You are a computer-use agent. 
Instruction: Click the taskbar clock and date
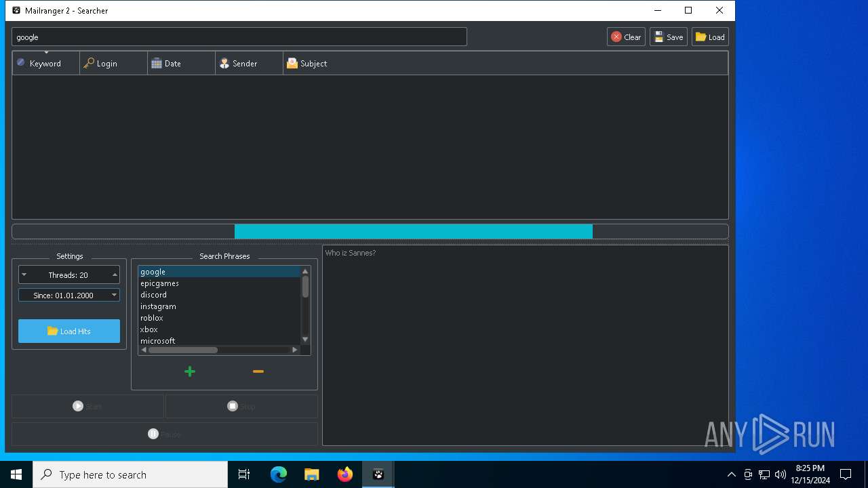pyautogui.click(x=810, y=474)
